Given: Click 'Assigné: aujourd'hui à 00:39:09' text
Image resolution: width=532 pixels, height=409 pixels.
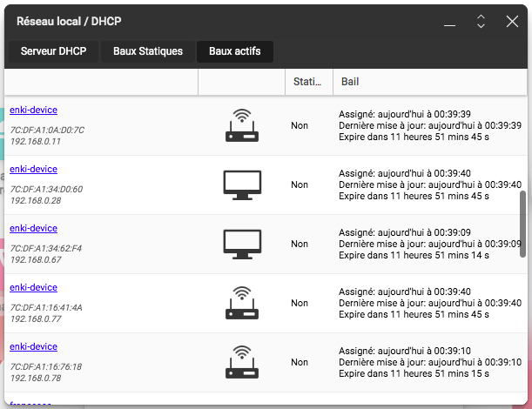Looking at the screenshot, I should [x=405, y=232].
